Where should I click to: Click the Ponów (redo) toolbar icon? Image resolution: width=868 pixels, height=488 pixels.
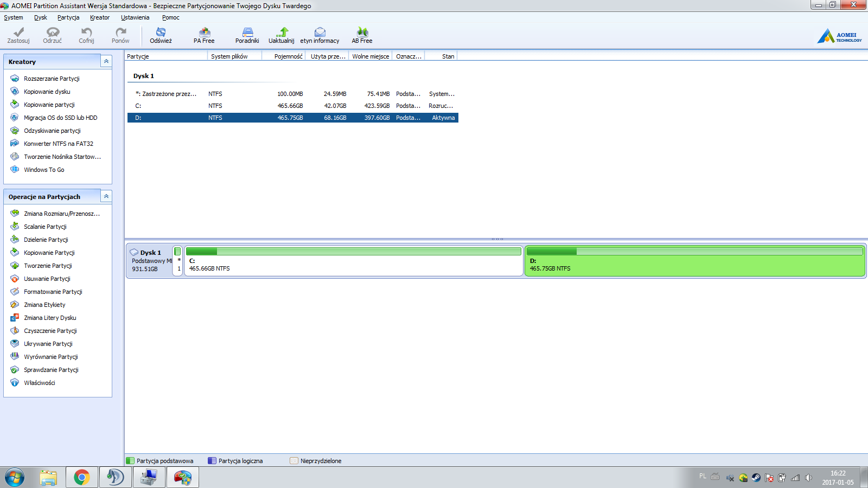click(120, 35)
